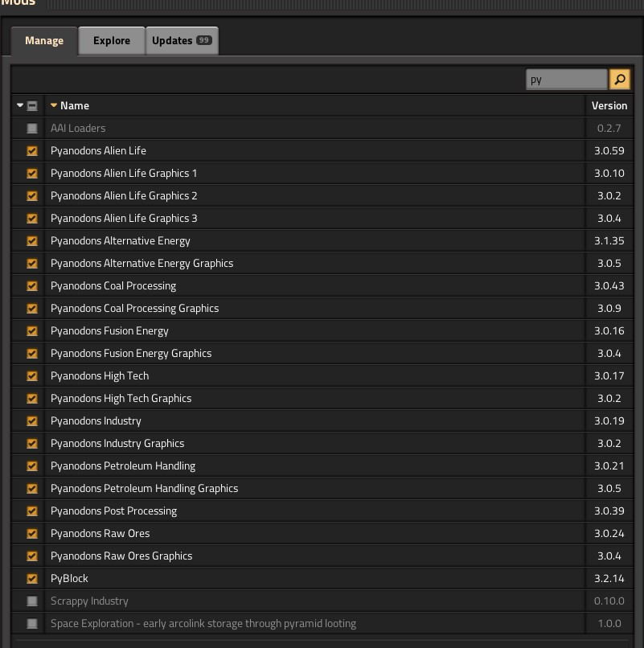Open the Updates tab

[x=182, y=40]
